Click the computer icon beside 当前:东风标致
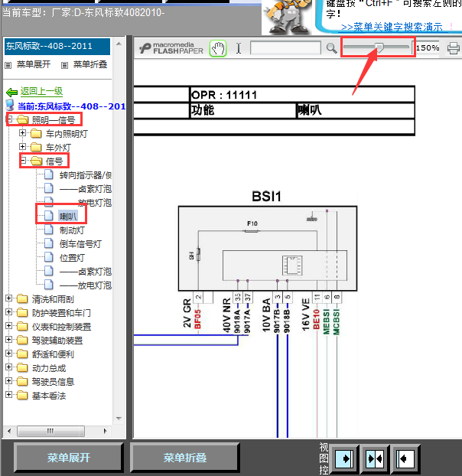 click(10, 105)
